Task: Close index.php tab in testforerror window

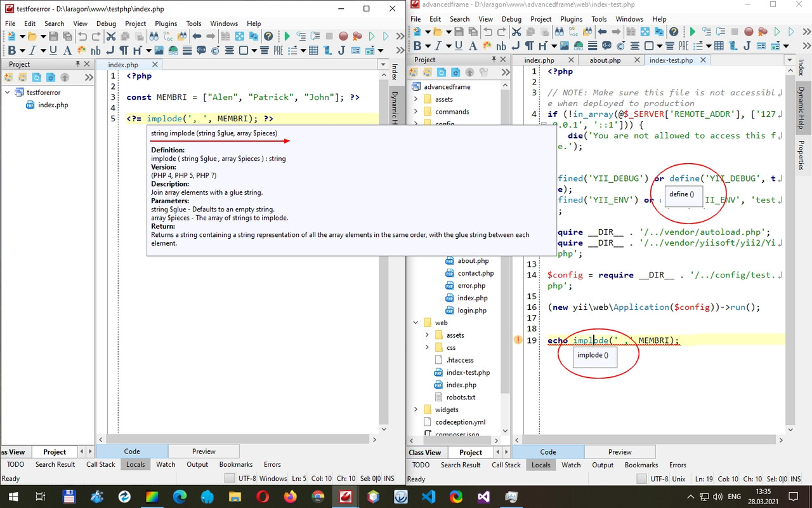Action: (155, 65)
